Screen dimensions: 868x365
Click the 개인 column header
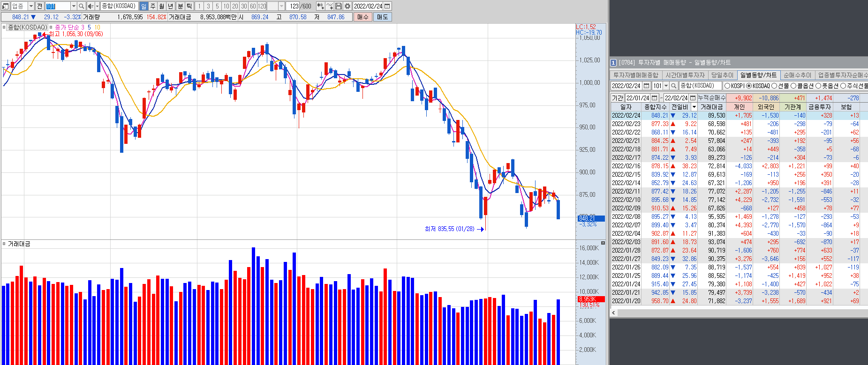pyautogui.click(x=740, y=107)
